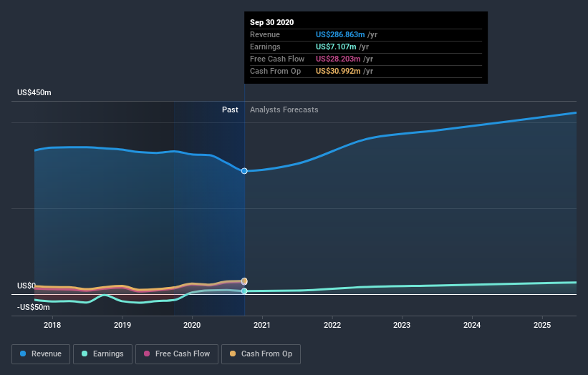
Task: Toggle the Revenue legend series
Action: coord(41,354)
